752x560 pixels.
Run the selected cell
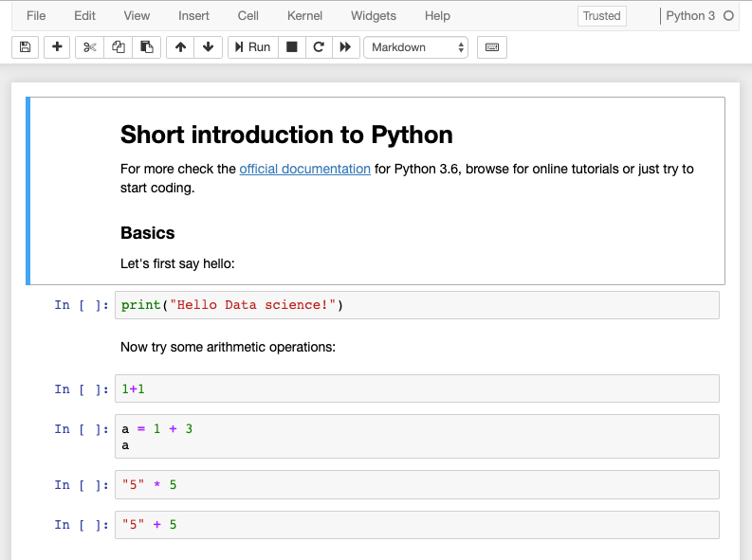(253, 47)
